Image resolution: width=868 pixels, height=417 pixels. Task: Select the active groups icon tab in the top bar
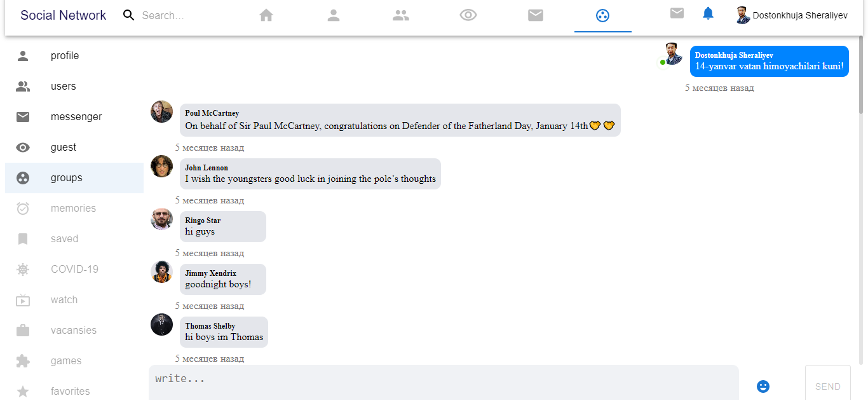pos(603,15)
